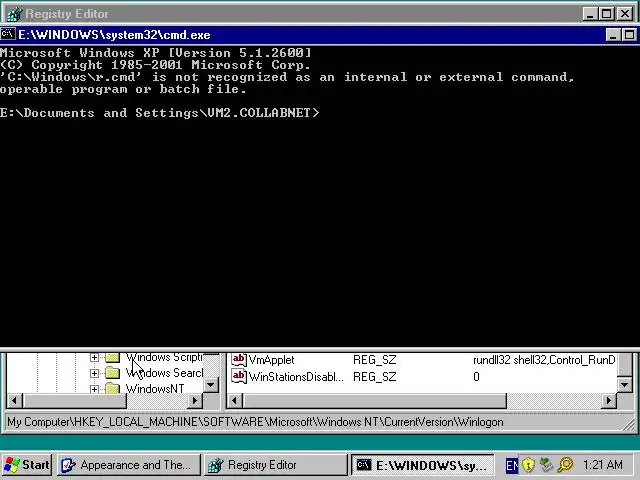Click the VmApplet string value icon
The width and height of the screenshot is (640, 480).
pos(239,360)
